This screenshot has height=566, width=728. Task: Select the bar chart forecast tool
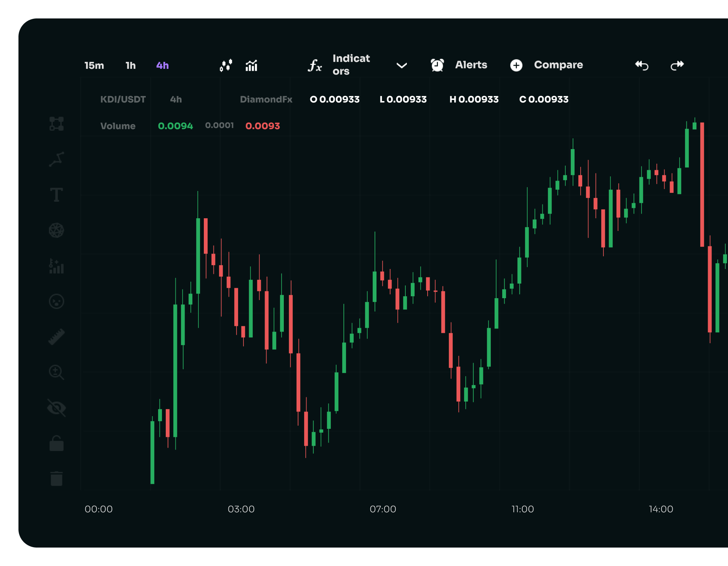pyautogui.click(x=57, y=266)
